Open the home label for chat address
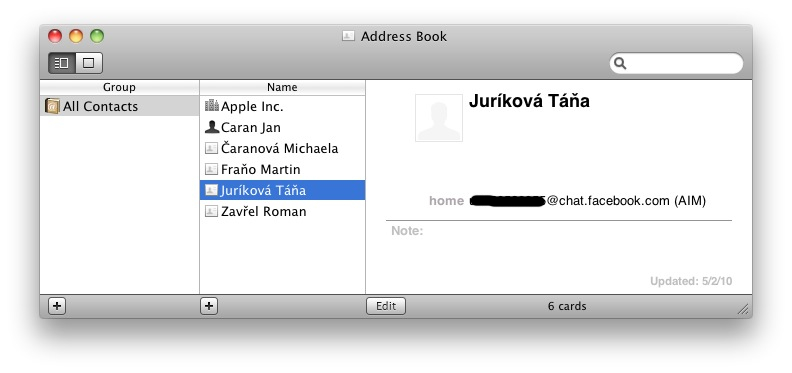The image size is (792, 373). coord(446,201)
